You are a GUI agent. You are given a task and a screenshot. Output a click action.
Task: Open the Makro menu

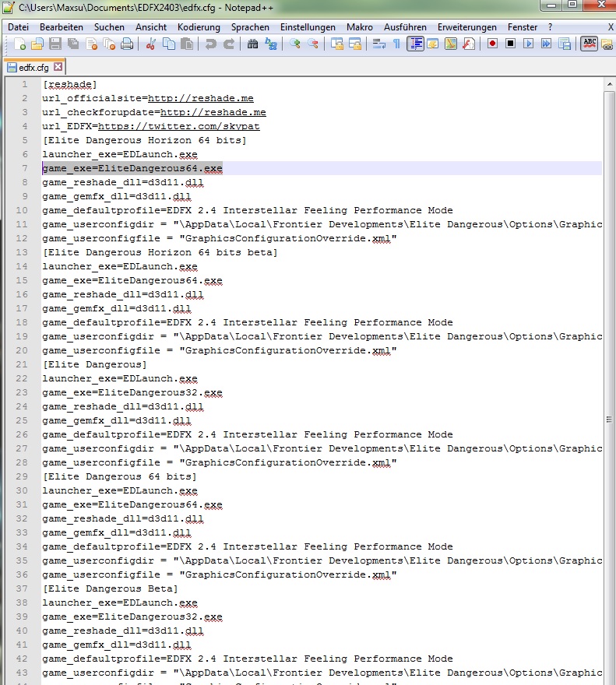point(360,27)
